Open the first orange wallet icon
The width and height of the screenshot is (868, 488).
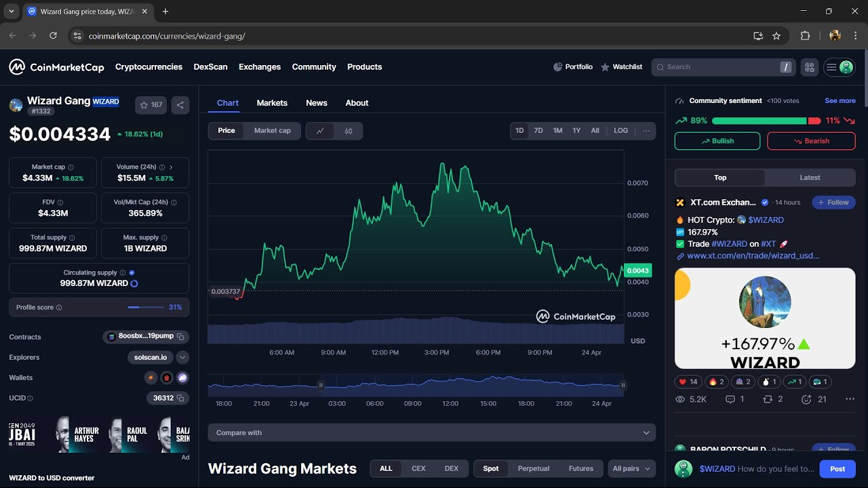(151, 378)
